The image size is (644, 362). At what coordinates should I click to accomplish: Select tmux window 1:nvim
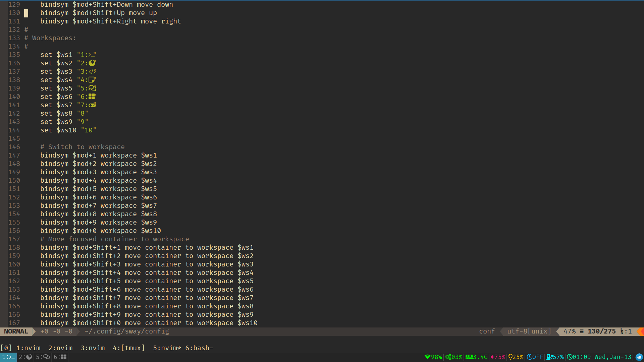coord(28,348)
